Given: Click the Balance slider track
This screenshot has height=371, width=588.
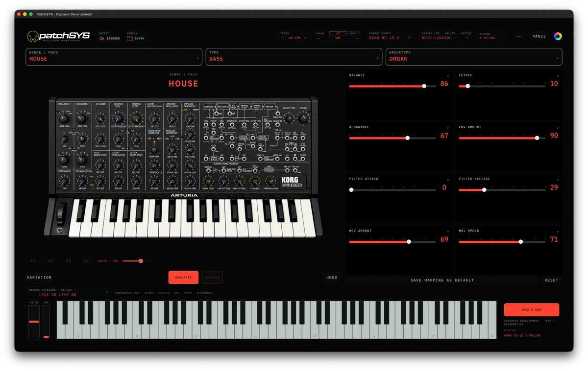Looking at the screenshot, I should pyautogui.click(x=392, y=86).
